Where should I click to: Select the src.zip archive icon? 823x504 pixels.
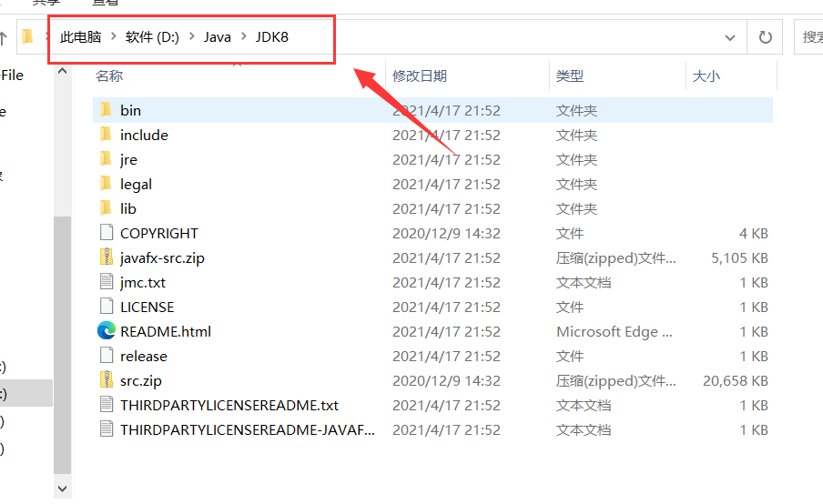pyautogui.click(x=107, y=379)
